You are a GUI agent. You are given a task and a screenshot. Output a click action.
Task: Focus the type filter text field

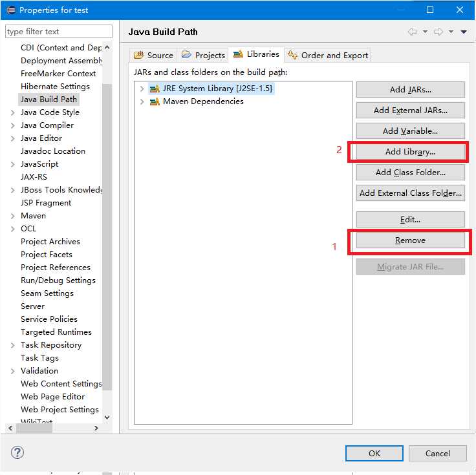click(x=59, y=32)
